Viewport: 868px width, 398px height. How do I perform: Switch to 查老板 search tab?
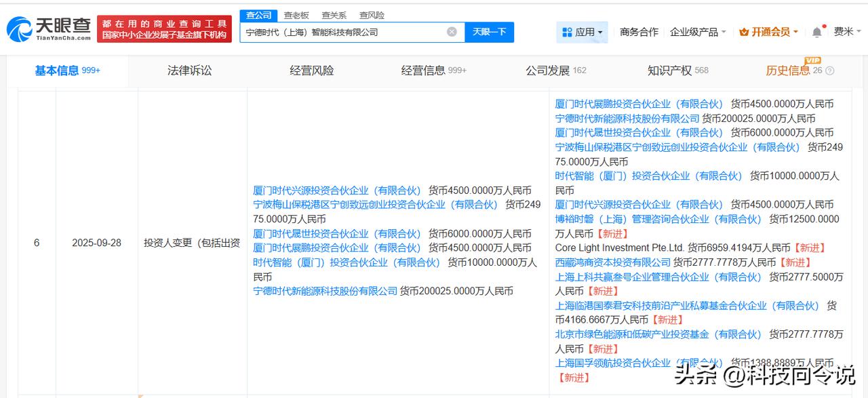click(296, 15)
